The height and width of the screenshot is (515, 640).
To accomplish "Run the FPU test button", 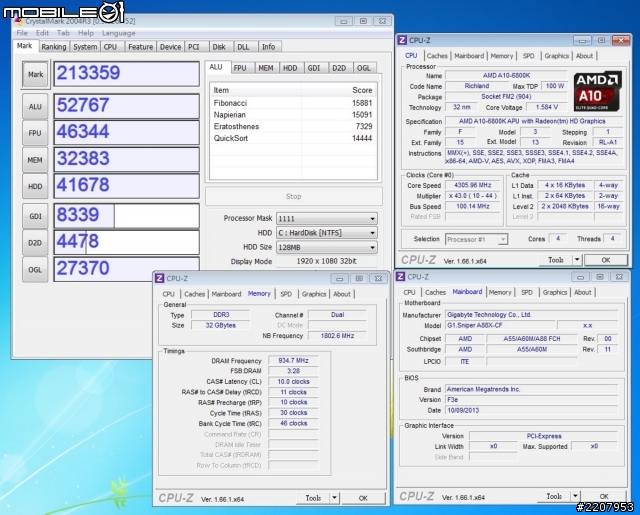I will click(35, 133).
